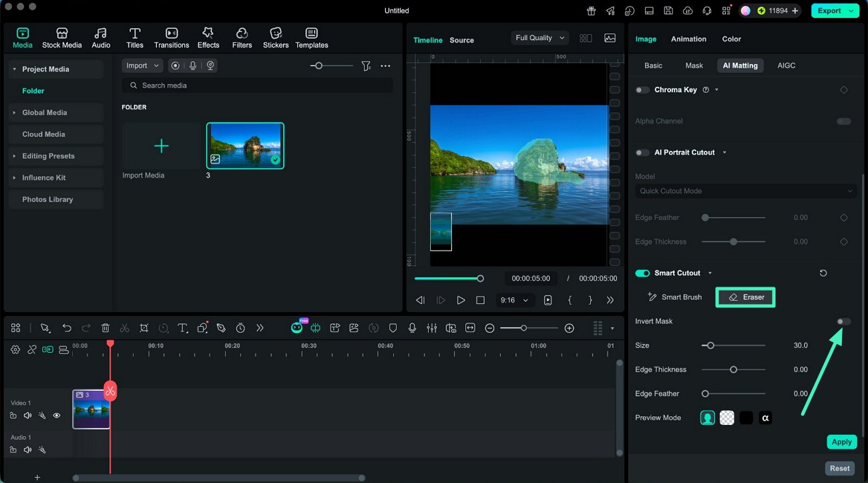The image size is (868, 483).
Task: Open the AIGC sub-tab
Action: pyautogui.click(x=786, y=65)
